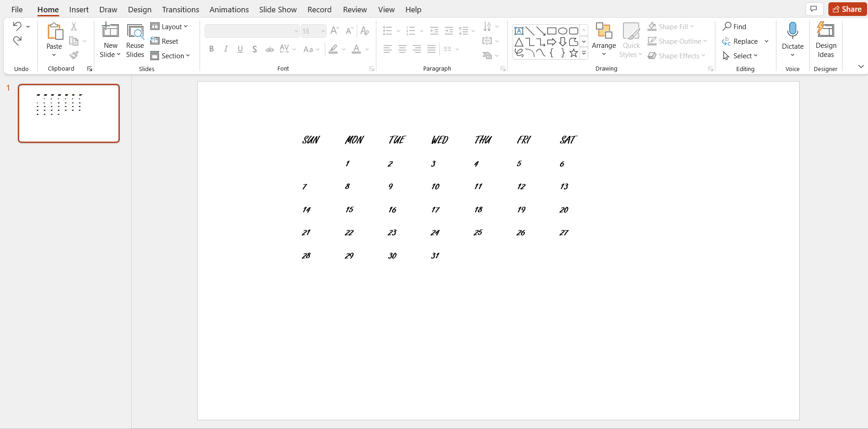Open Design Ideas from Designer group
The height and width of the screenshot is (429, 868).
[x=826, y=40]
